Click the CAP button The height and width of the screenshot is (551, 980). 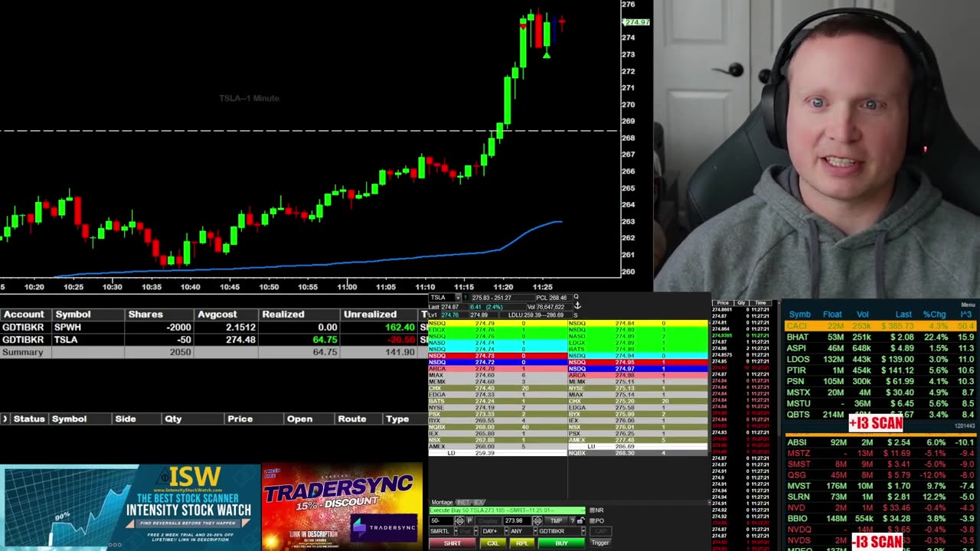600,531
